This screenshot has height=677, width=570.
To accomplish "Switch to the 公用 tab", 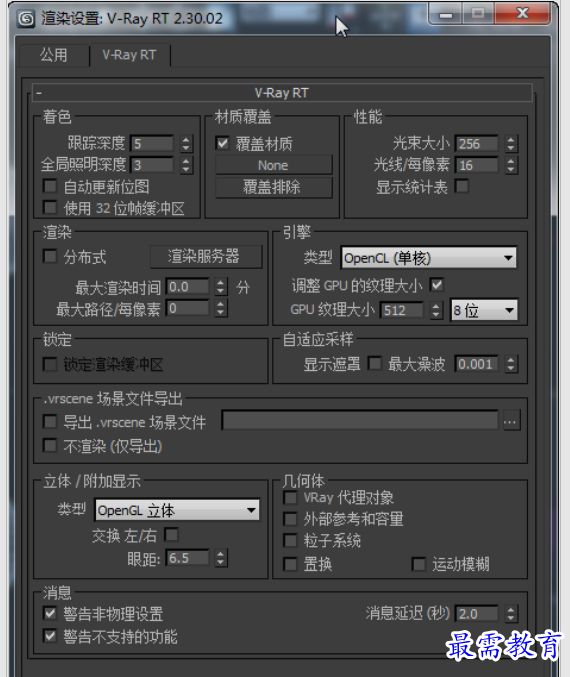I will pos(54,55).
